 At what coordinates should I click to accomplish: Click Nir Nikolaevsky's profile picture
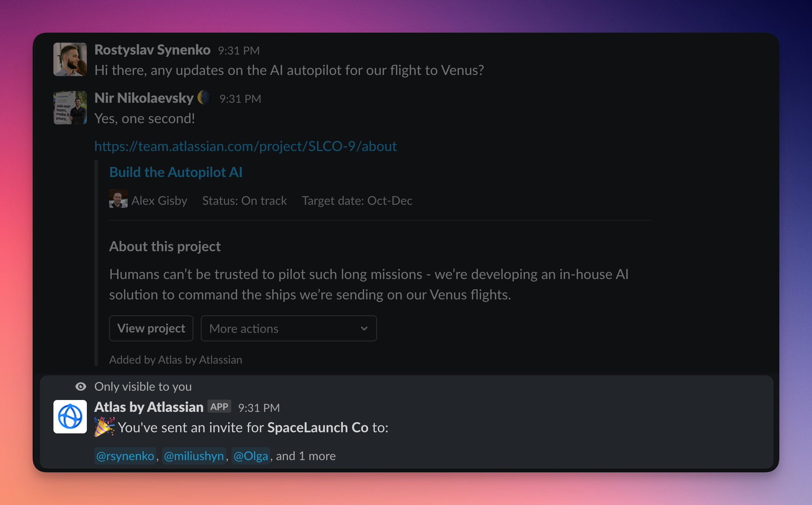(70, 108)
